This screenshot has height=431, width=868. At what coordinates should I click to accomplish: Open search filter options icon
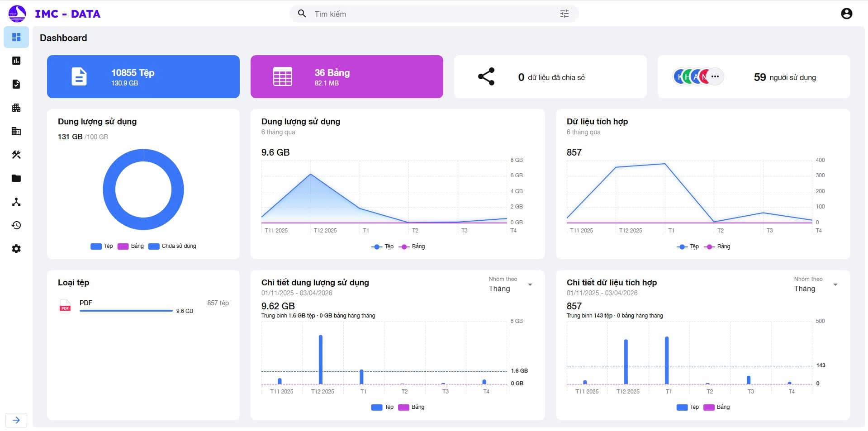point(564,14)
